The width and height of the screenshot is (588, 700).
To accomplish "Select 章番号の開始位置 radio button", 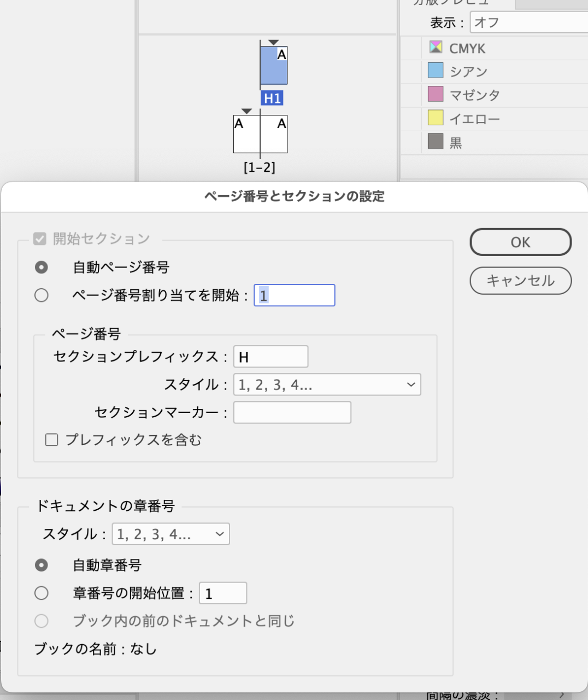I will click(x=42, y=593).
